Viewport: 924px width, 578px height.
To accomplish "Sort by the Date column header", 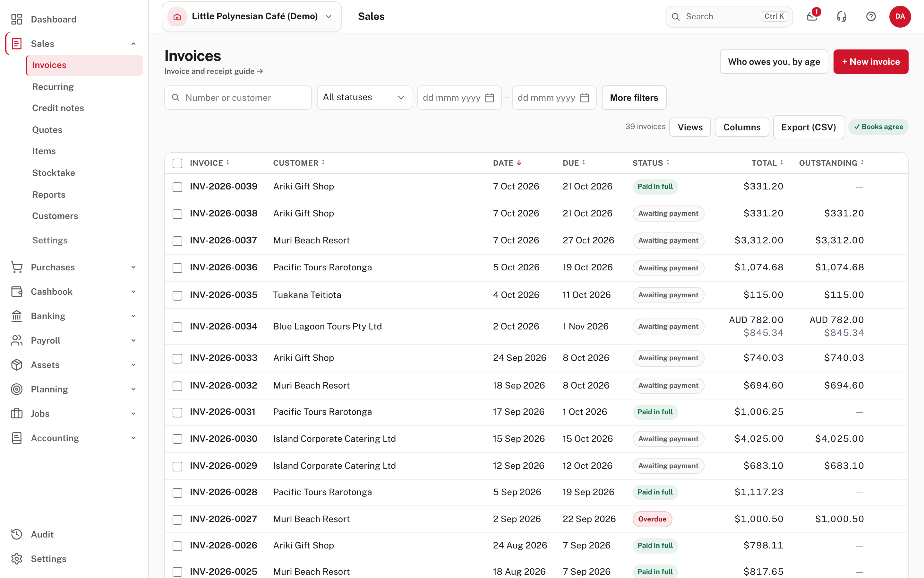I will coord(507,163).
